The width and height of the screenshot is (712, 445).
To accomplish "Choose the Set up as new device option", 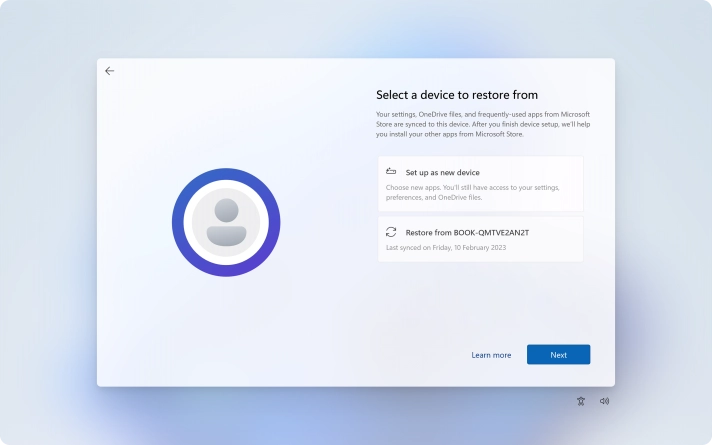I will click(480, 184).
